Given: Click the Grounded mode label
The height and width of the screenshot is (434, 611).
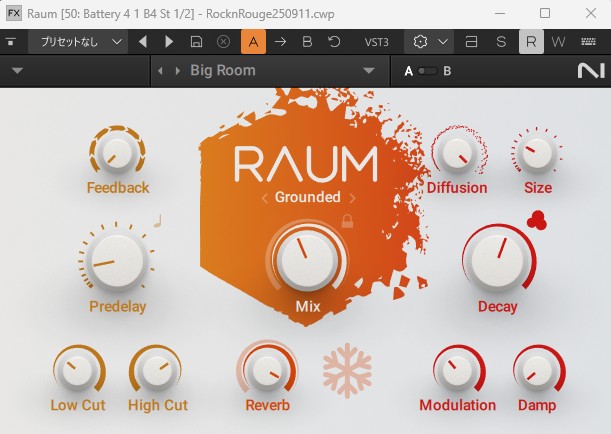Looking at the screenshot, I should click(x=308, y=197).
